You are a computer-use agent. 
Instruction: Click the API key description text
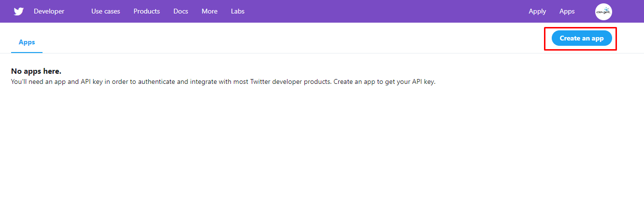pyautogui.click(x=223, y=82)
